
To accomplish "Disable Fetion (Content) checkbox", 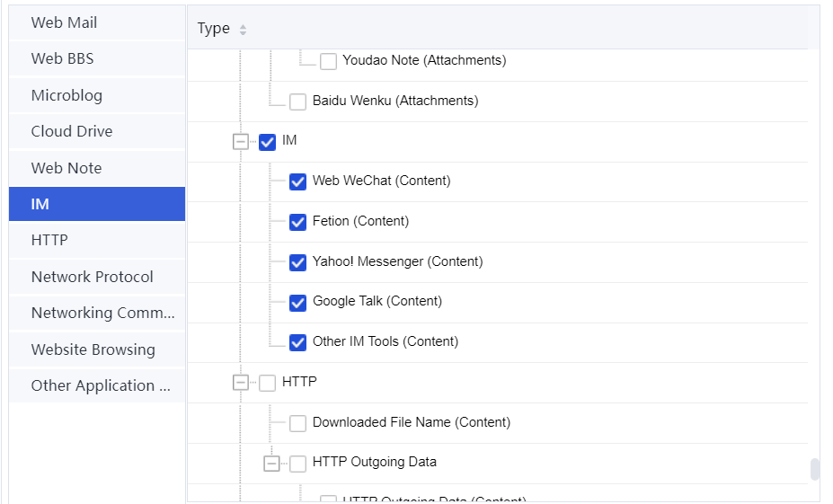I will [x=297, y=222].
